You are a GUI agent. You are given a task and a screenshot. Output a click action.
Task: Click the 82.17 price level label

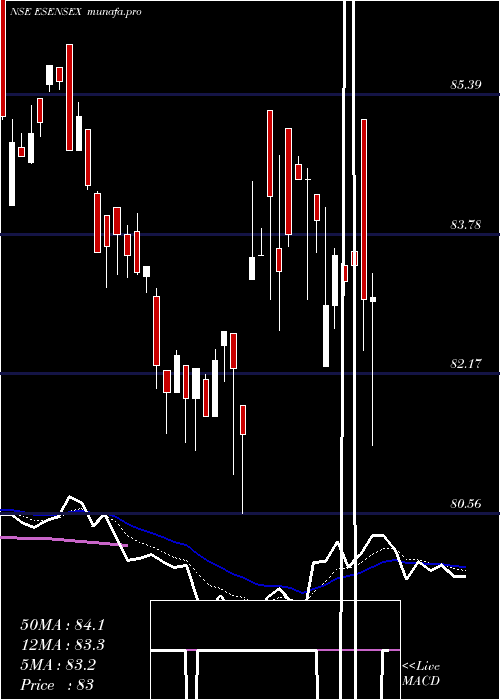coord(466,364)
